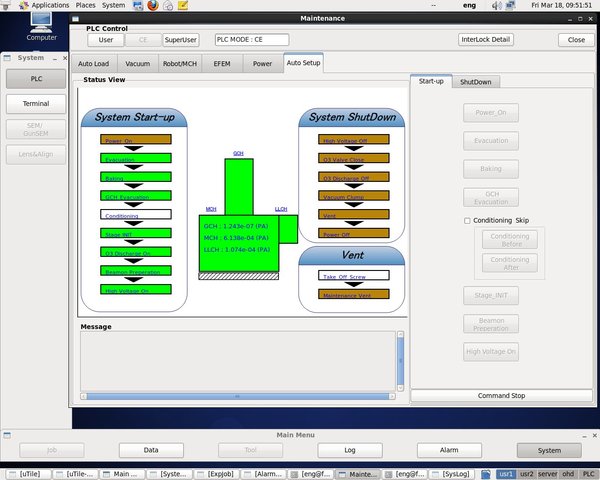Open the Applications menu
Screen dimensions: 600x480
tap(50, 5)
